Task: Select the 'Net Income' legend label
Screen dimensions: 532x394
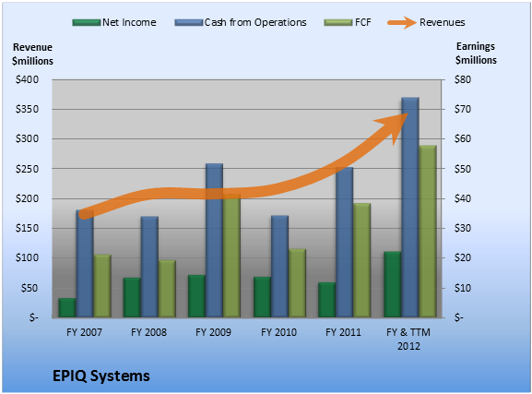Action: 129,22
